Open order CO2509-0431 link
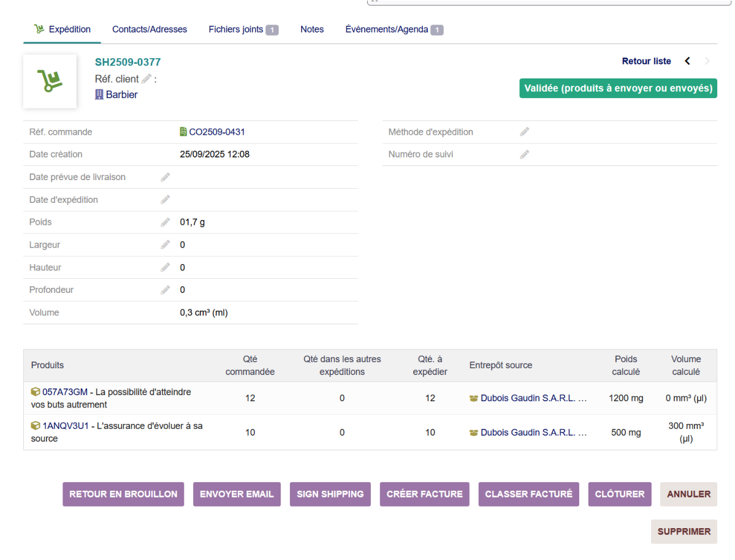This screenshot has width=735, height=560. coord(216,132)
